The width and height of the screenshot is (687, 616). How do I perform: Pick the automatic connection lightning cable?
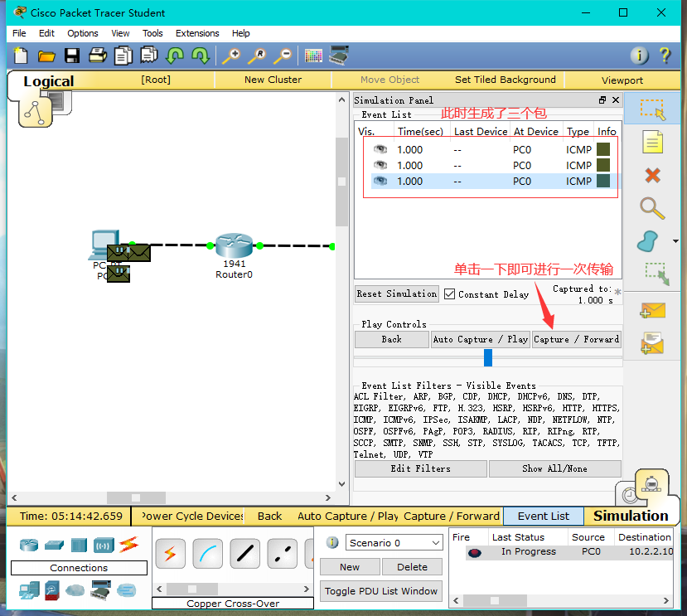171,554
